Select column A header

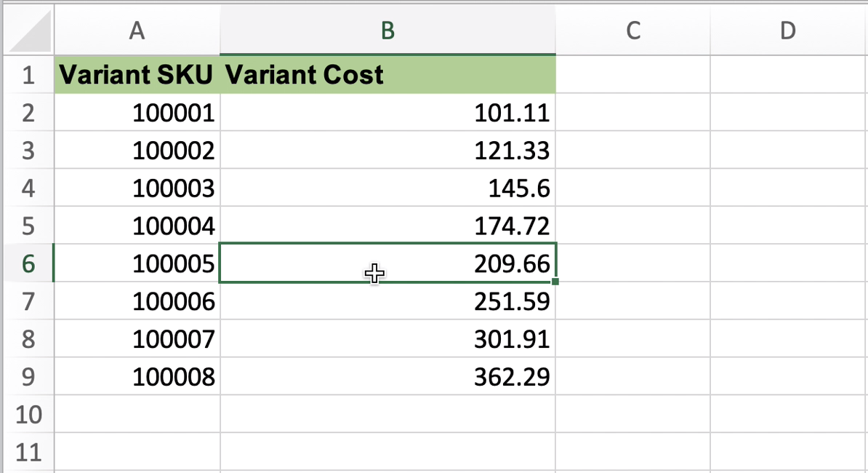pos(136,31)
